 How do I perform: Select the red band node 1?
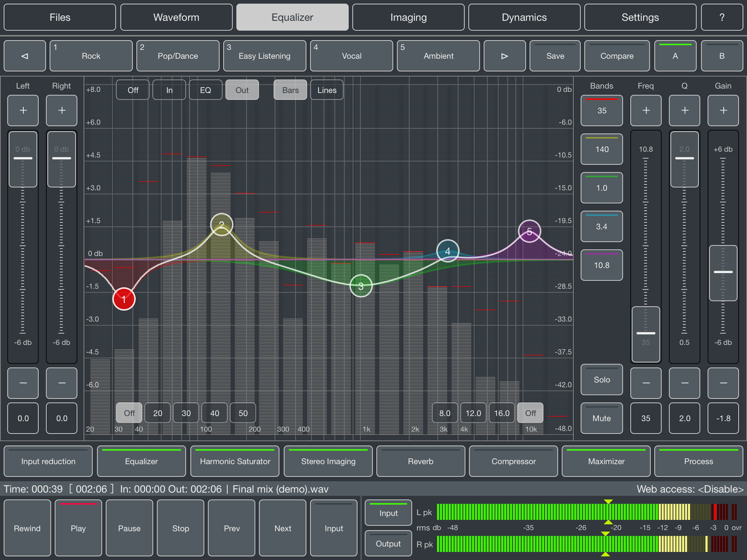[x=124, y=299]
